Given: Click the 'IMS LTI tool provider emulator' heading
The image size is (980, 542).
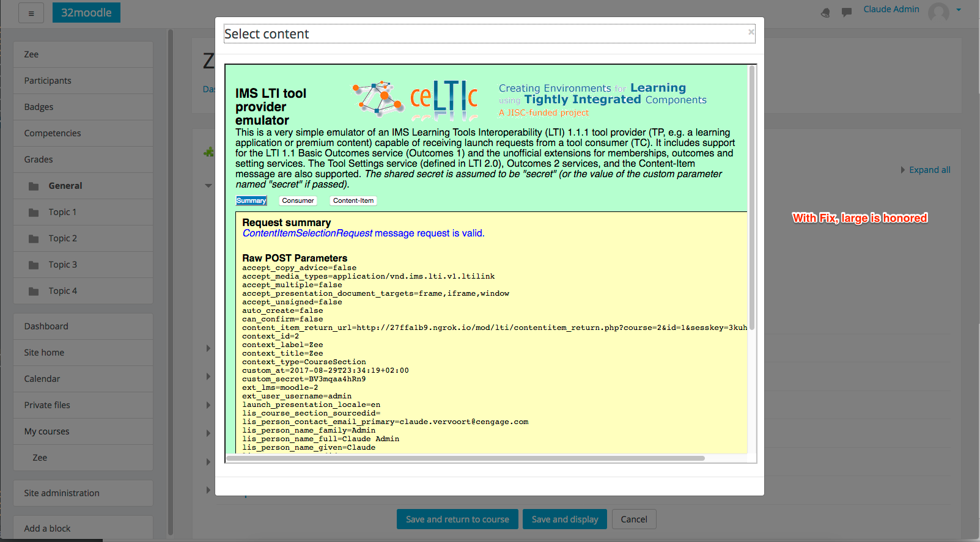Looking at the screenshot, I should (271, 107).
